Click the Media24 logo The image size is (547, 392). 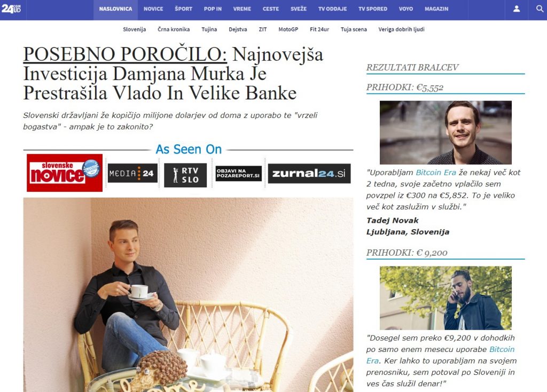(x=132, y=173)
